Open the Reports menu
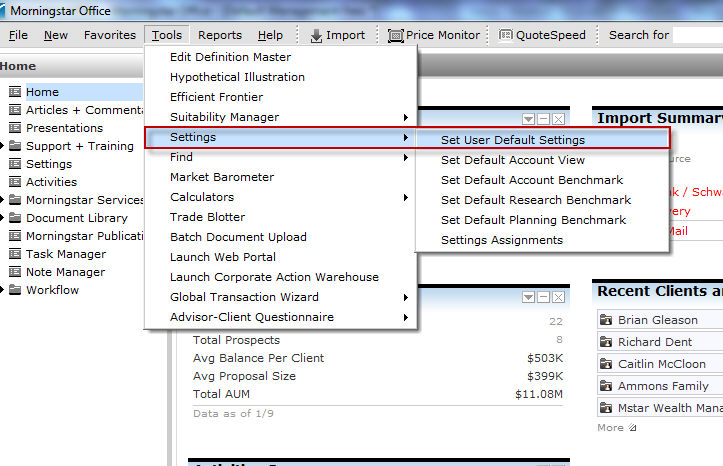Image resolution: width=723 pixels, height=466 pixels. point(219,35)
